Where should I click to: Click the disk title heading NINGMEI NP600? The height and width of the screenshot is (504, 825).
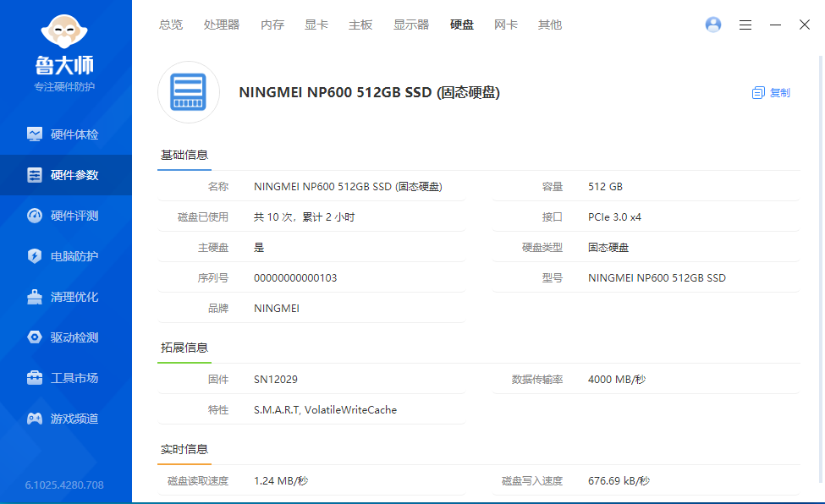coord(370,92)
